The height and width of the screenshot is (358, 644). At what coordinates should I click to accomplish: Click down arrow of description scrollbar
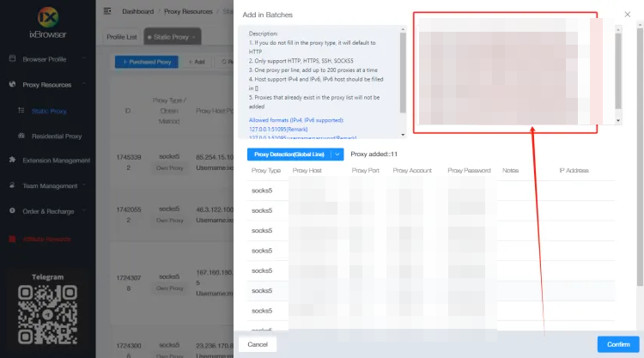403,135
